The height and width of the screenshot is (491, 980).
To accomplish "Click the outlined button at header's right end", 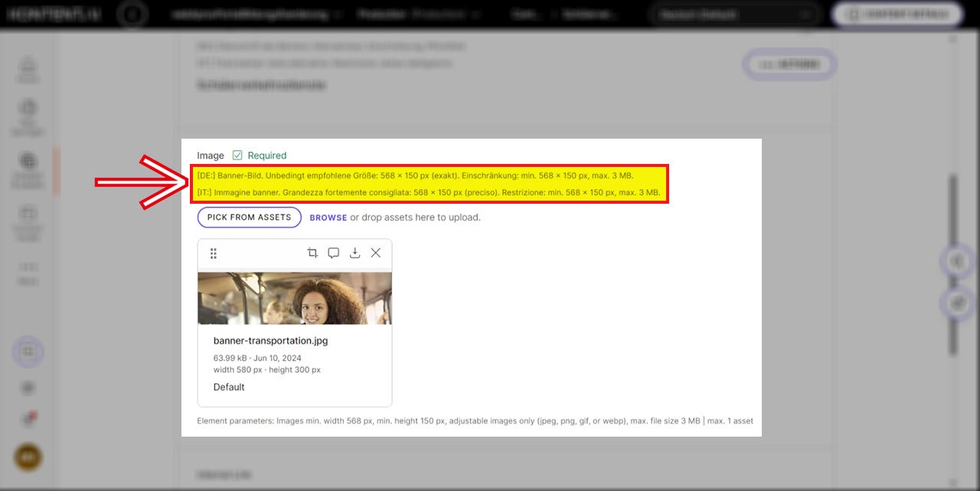I will pos(897,15).
